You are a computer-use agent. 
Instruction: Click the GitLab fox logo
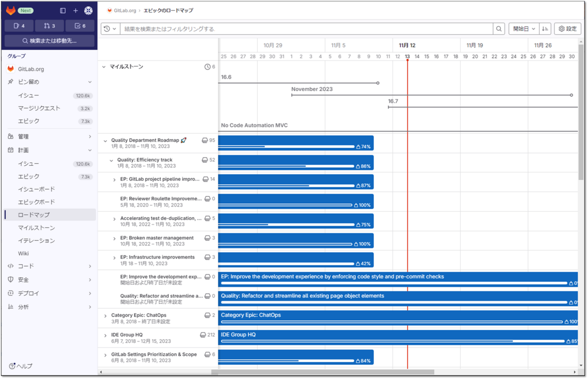pos(11,10)
